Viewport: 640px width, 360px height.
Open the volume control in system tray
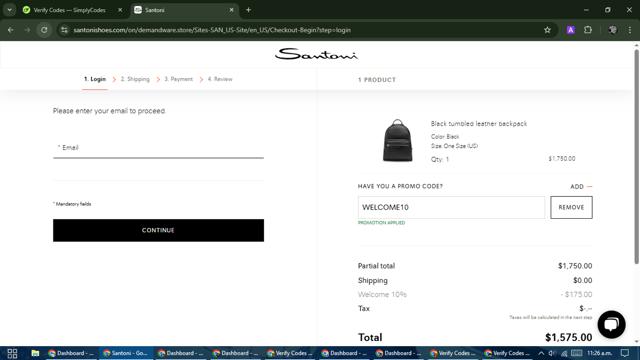tap(552, 353)
